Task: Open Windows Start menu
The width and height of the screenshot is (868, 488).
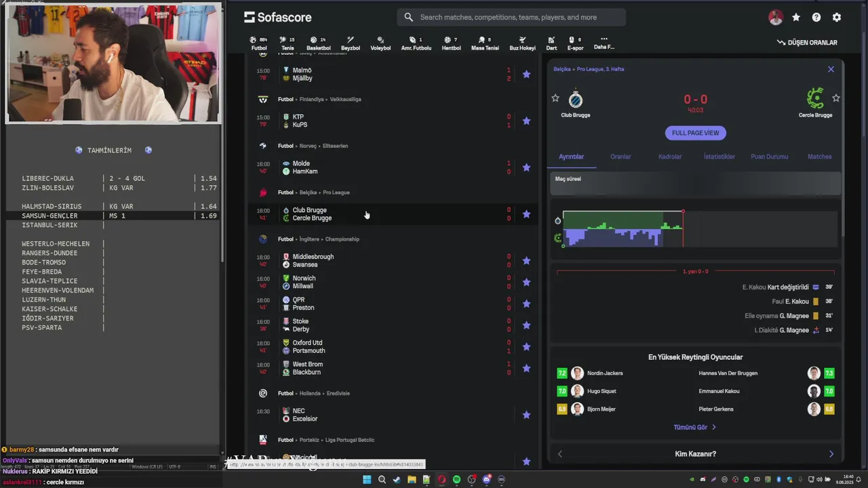Action: pyautogui.click(x=367, y=480)
